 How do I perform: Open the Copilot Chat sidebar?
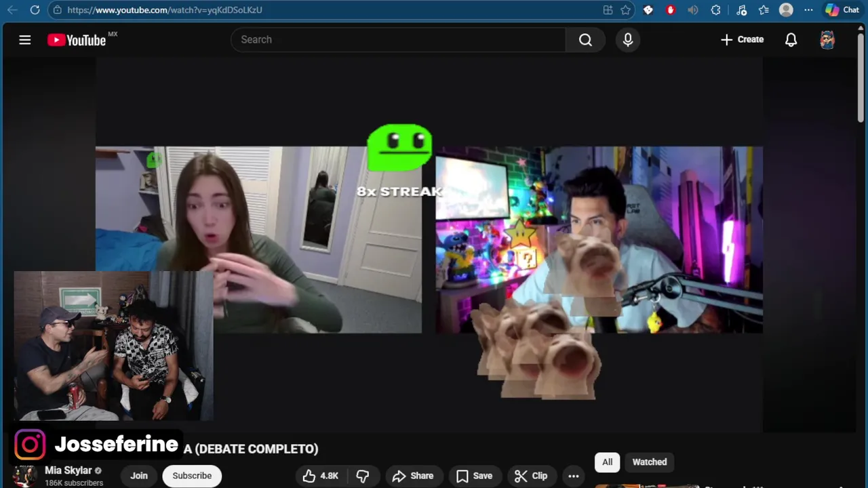[842, 10]
